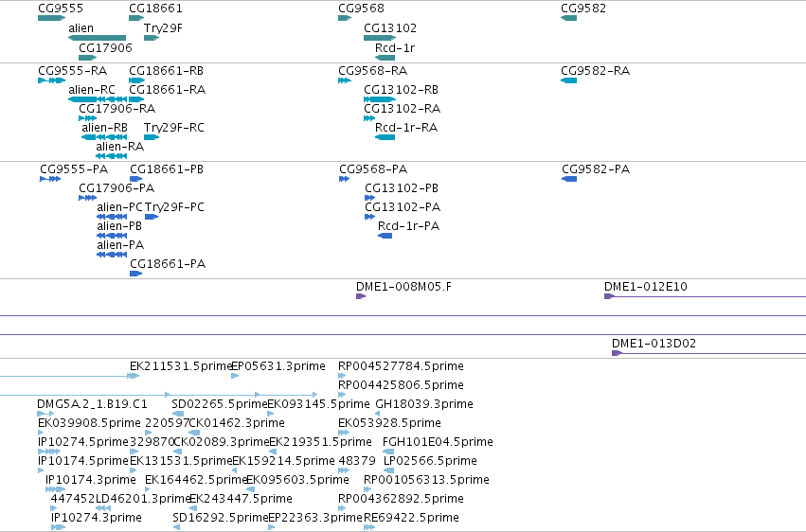Image resolution: width=806 pixels, height=532 pixels.
Task: Click the RP004527784.5prime EST feature
Action: [342, 376]
